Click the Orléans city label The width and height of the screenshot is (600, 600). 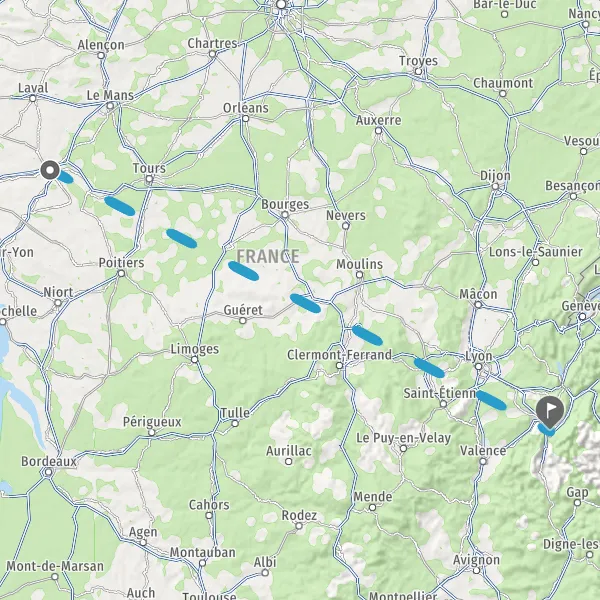[x=246, y=108]
